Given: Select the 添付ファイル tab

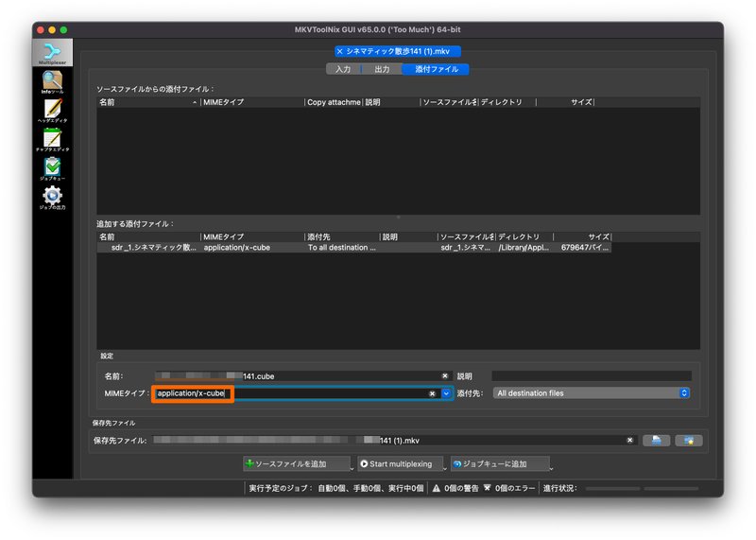Looking at the screenshot, I should (437, 69).
